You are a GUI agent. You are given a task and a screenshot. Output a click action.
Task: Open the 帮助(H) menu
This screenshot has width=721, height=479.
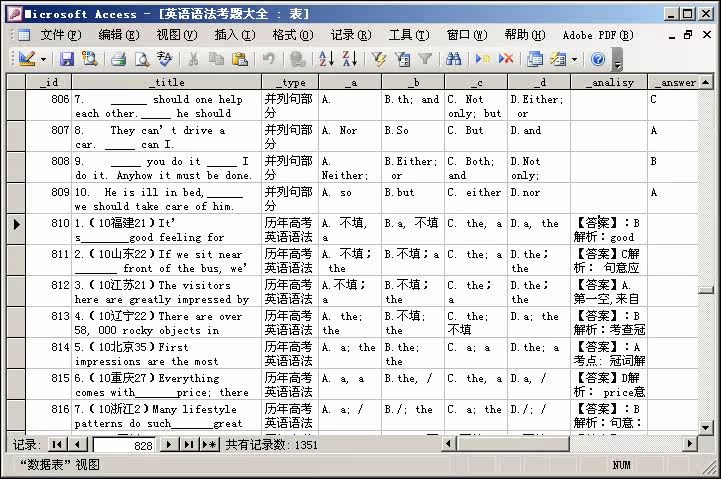coord(525,35)
